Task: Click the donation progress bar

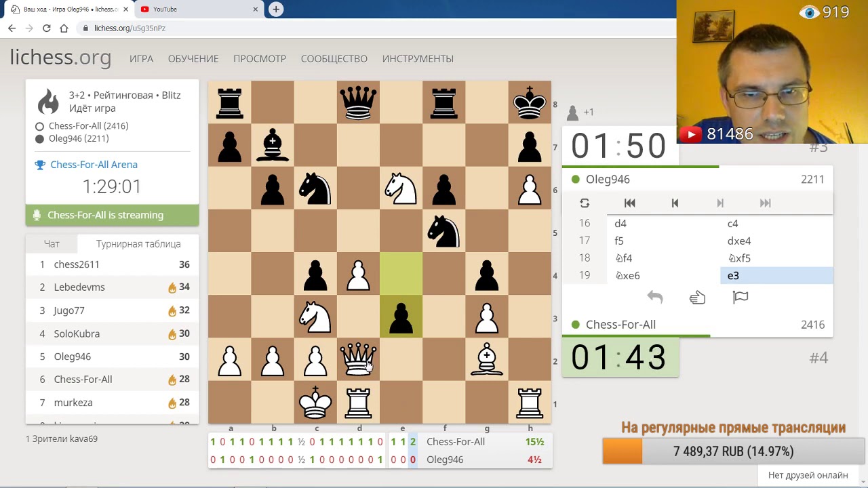Action: [733, 451]
